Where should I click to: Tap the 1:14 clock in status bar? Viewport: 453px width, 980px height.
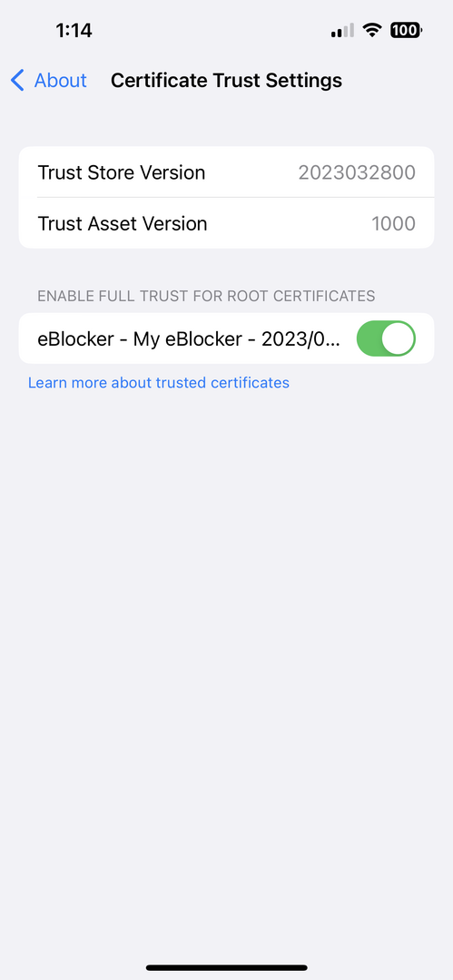pos(74,30)
